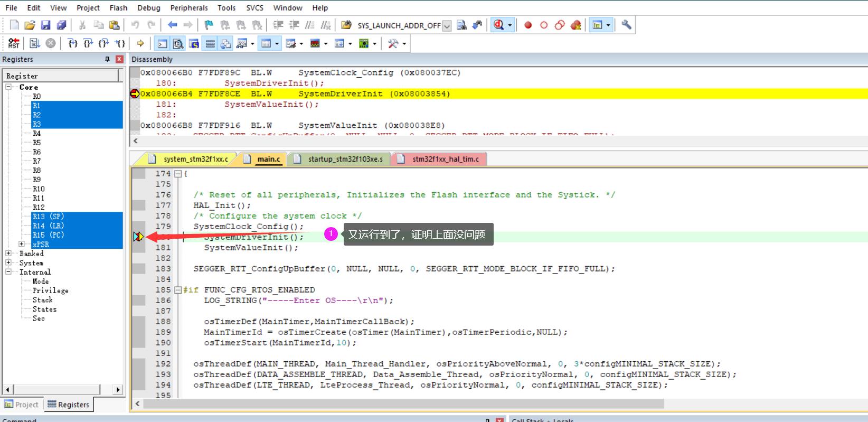Kill all breakpoints with the red-X icon
This screenshot has width=868, height=422.
coord(576,25)
